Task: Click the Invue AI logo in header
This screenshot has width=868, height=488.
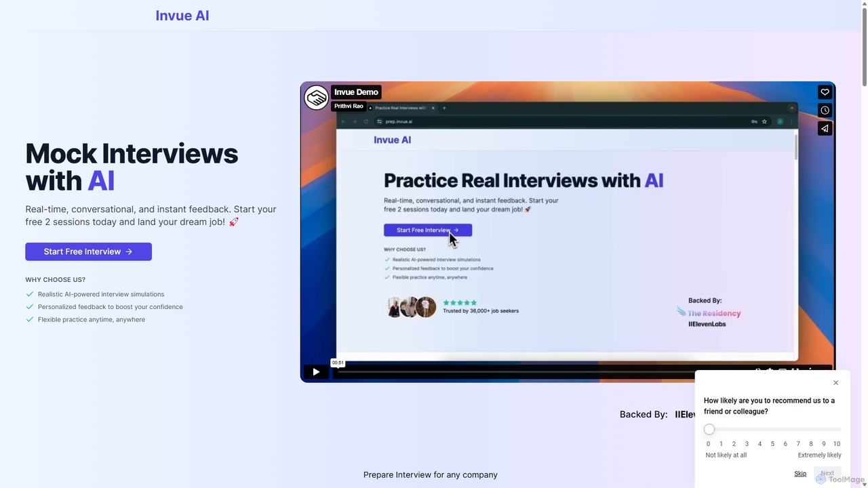Action: (x=182, y=16)
